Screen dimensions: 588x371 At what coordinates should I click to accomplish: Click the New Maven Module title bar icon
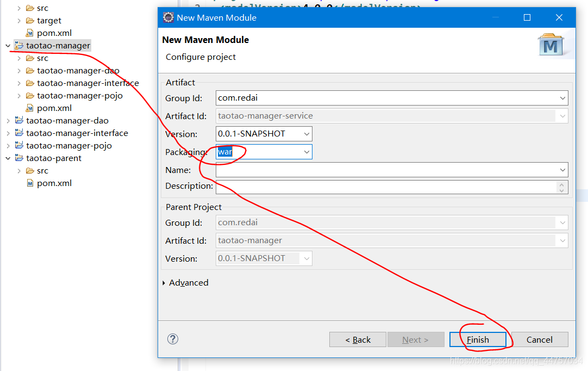tap(168, 17)
